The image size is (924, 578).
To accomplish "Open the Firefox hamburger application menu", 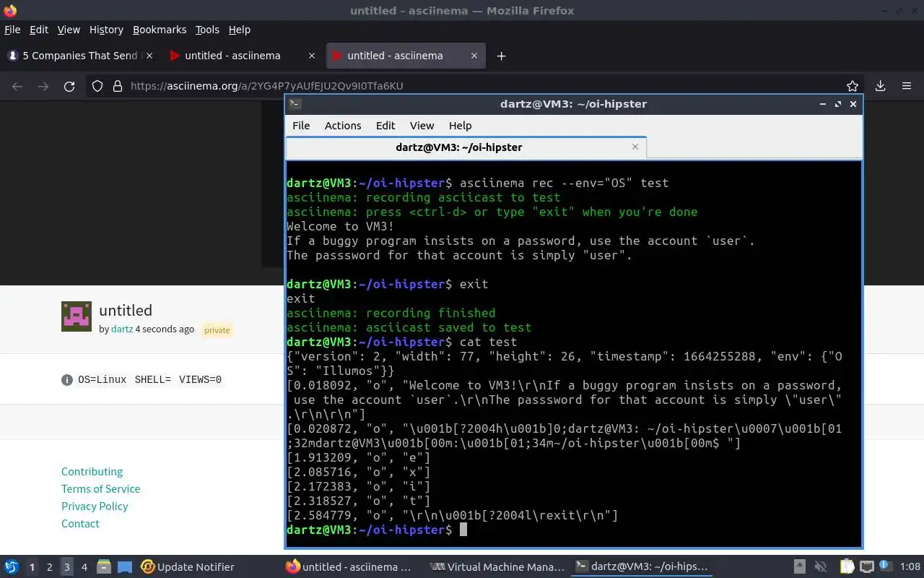I will (907, 86).
